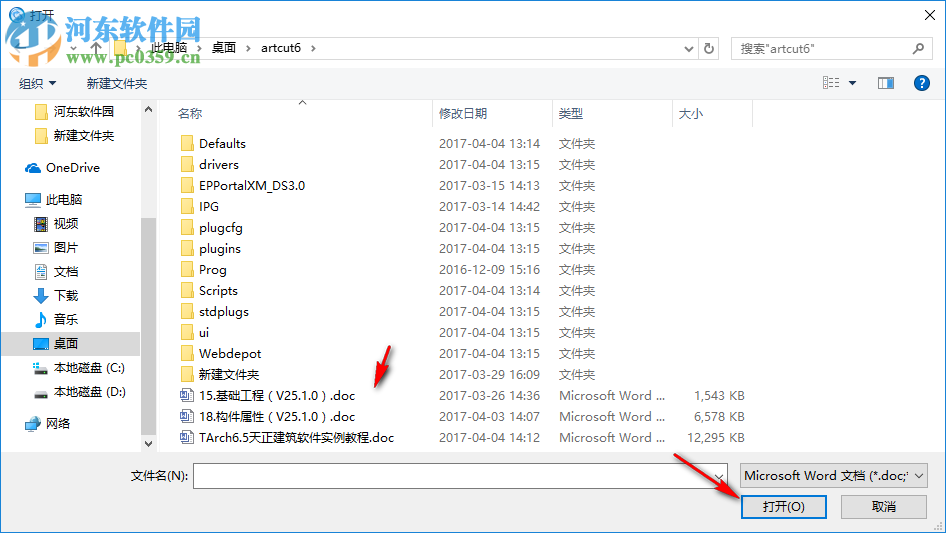The image size is (946, 533).
Task: Click Word icon of TArch6.5 doc
Action: [x=186, y=438]
